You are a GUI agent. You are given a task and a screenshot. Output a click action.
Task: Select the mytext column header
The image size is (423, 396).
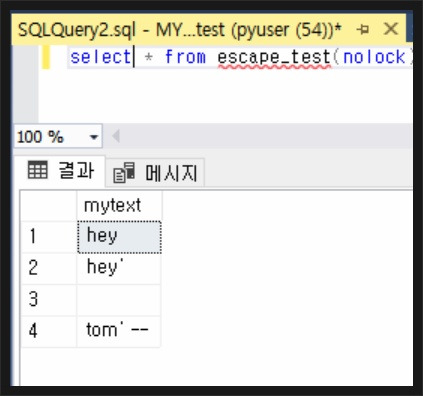coord(119,205)
